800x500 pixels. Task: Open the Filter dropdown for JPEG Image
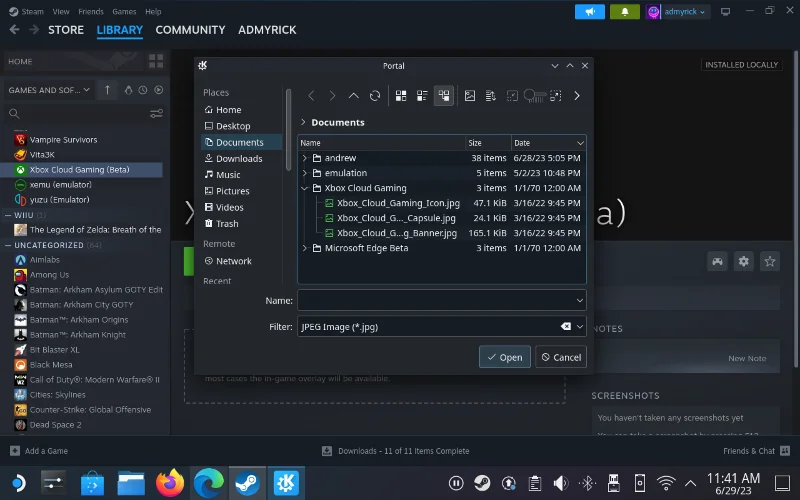tap(580, 326)
